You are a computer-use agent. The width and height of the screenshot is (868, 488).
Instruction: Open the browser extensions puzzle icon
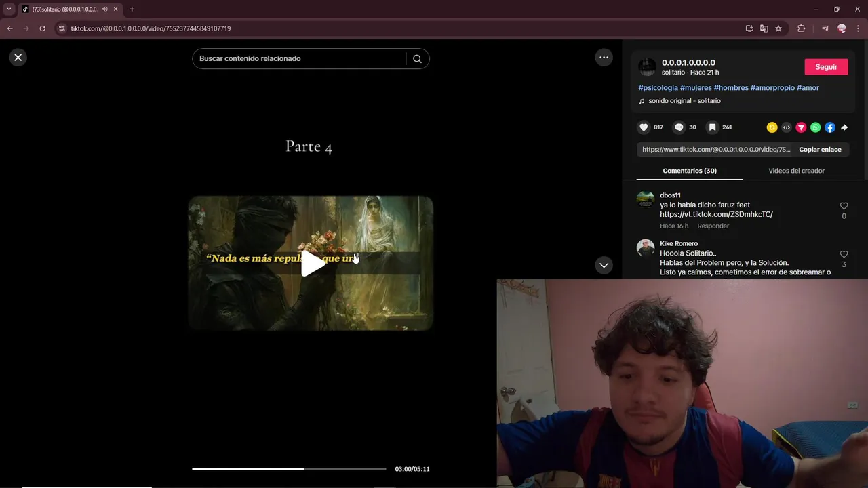coord(801,28)
